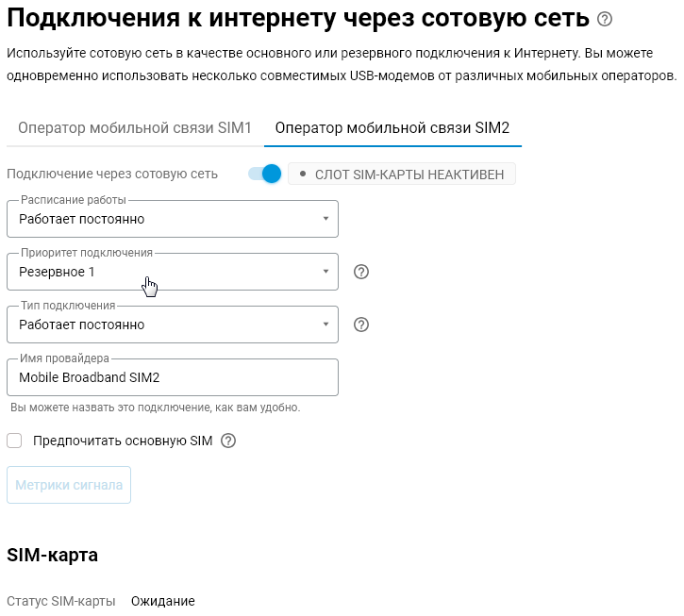Expand the Тип подключения dropdown
This screenshot has height=616, width=684.
(x=173, y=325)
